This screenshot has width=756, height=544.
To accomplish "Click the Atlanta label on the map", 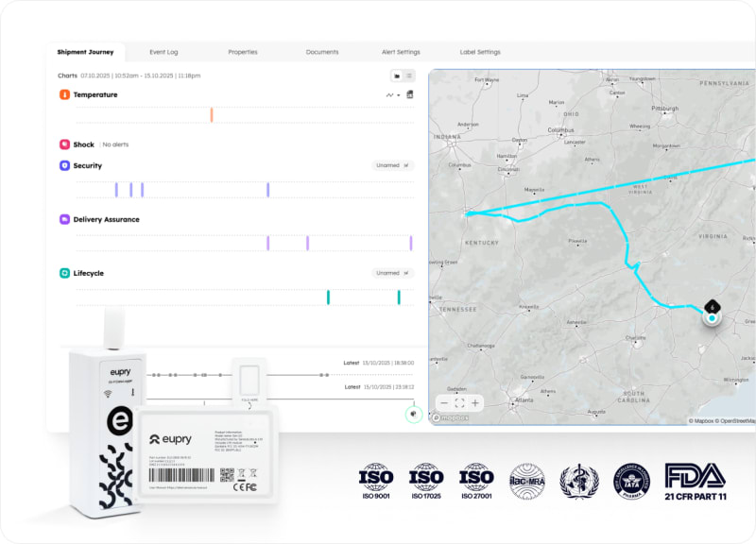I will pos(524,399).
